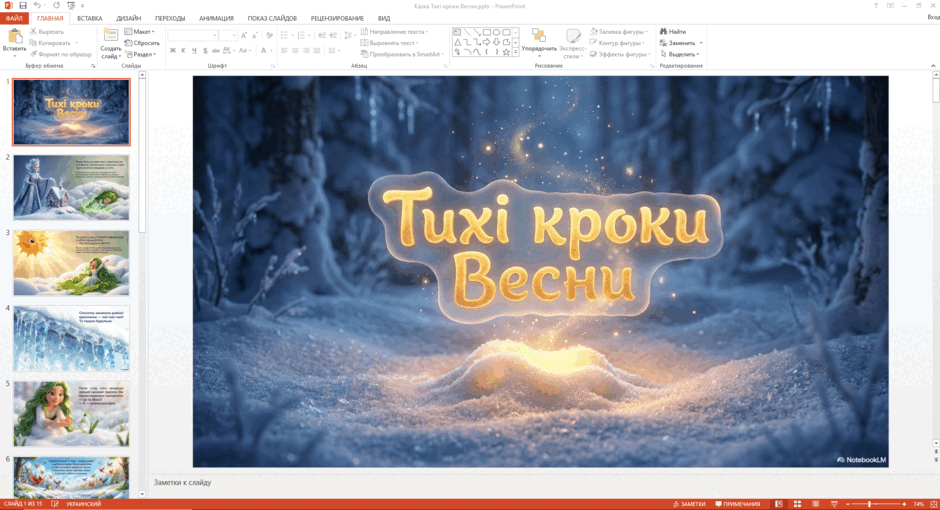The image size is (940, 510).
Task: Click Найти to find text
Action: 673,31
